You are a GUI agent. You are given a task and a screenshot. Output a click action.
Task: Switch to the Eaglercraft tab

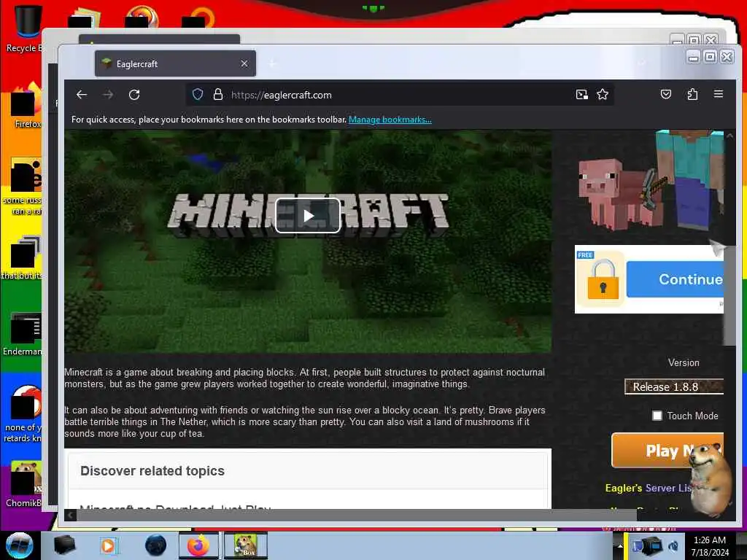click(x=175, y=63)
